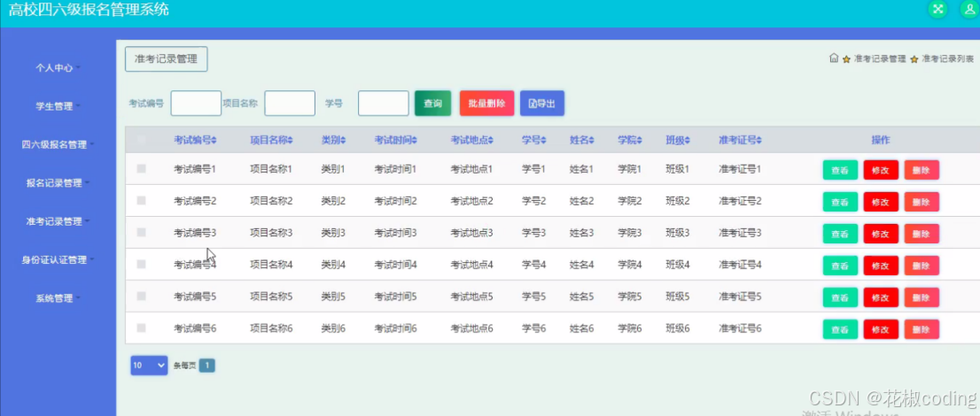The image size is (980, 416).
Task: Click the 高校四六级报名管理系统 title
Action: pos(88,10)
